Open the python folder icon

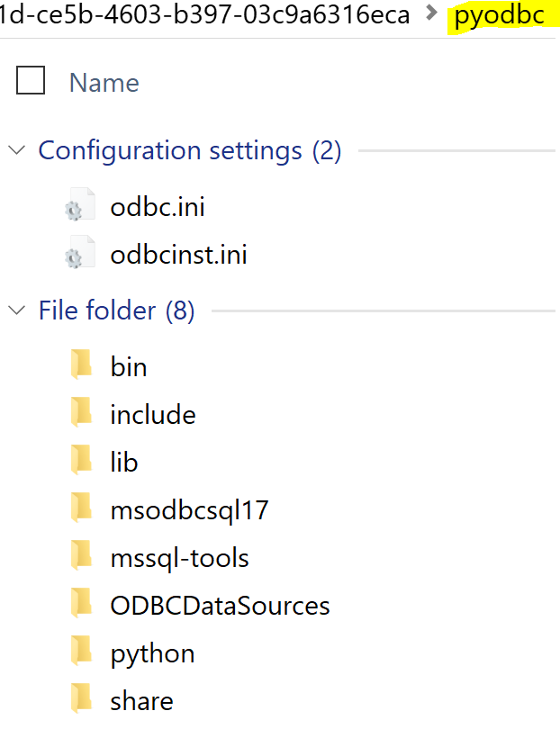[82, 652]
